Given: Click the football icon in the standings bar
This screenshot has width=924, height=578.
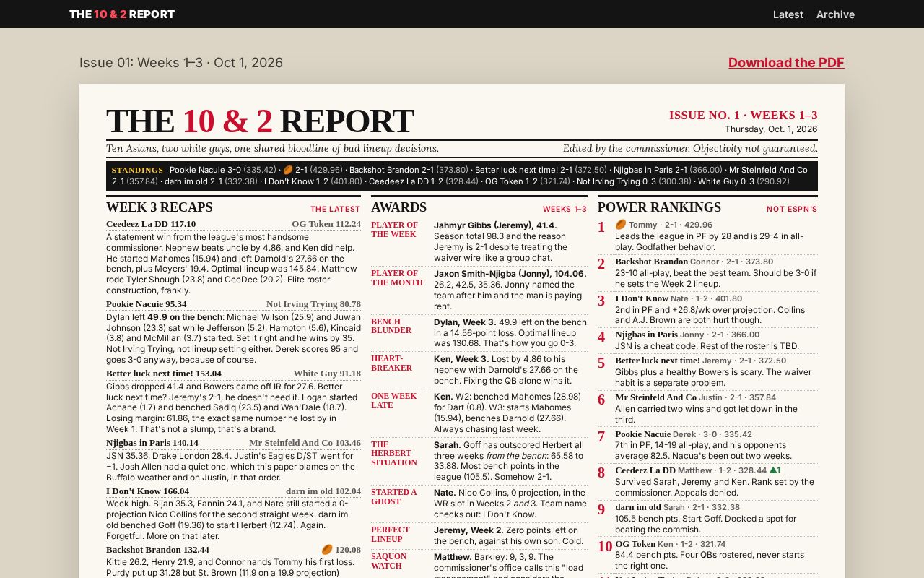Looking at the screenshot, I should [x=287, y=171].
